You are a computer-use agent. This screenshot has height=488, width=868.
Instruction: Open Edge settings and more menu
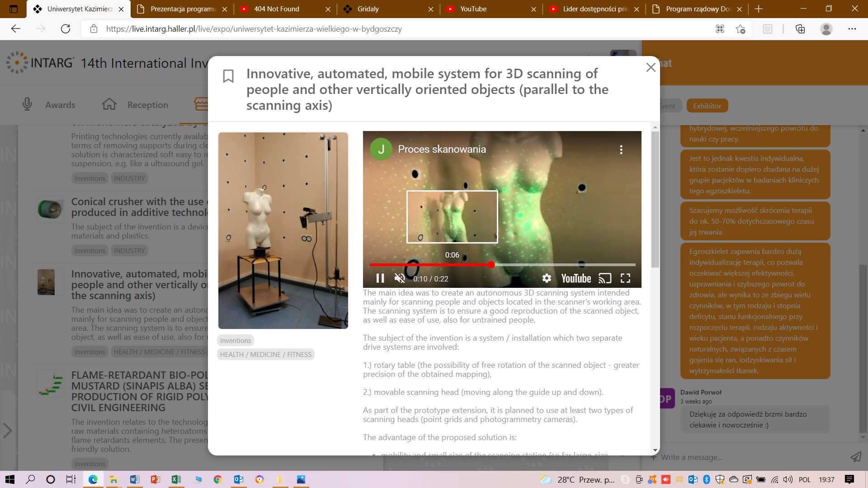click(852, 29)
